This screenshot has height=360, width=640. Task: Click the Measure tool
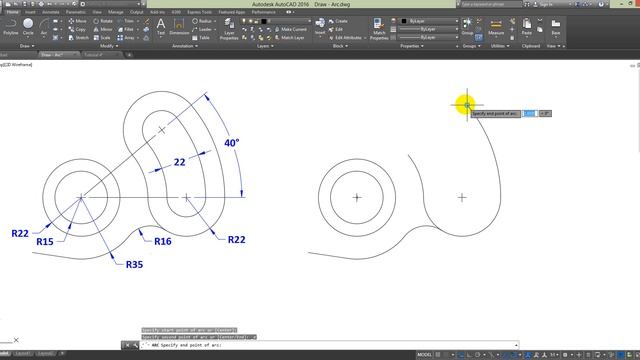pos(496,27)
